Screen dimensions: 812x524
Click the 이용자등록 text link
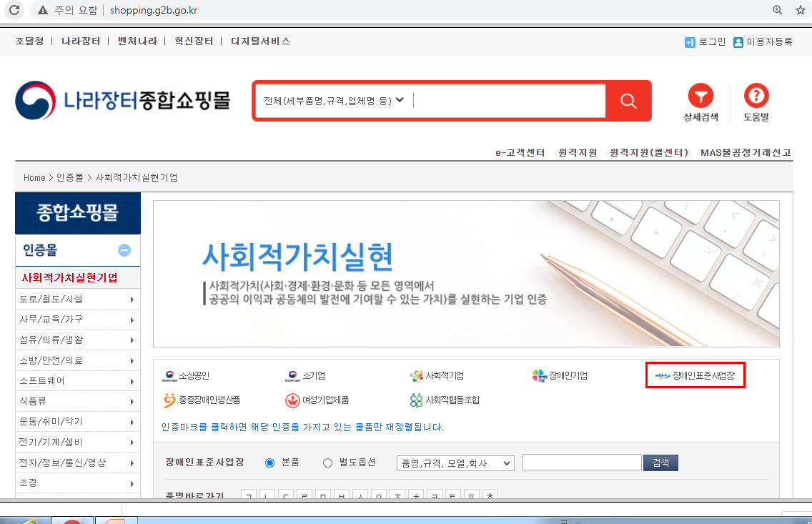[769, 42]
